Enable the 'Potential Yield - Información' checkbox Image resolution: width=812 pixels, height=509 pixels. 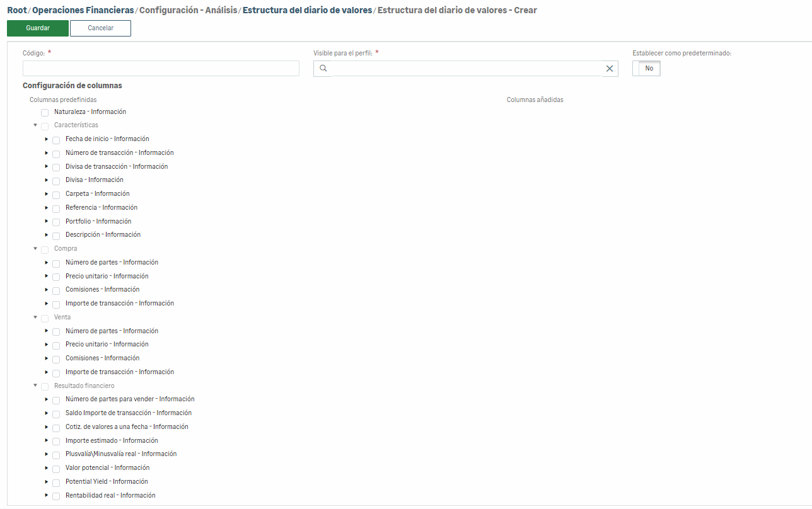click(x=56, y=483)
